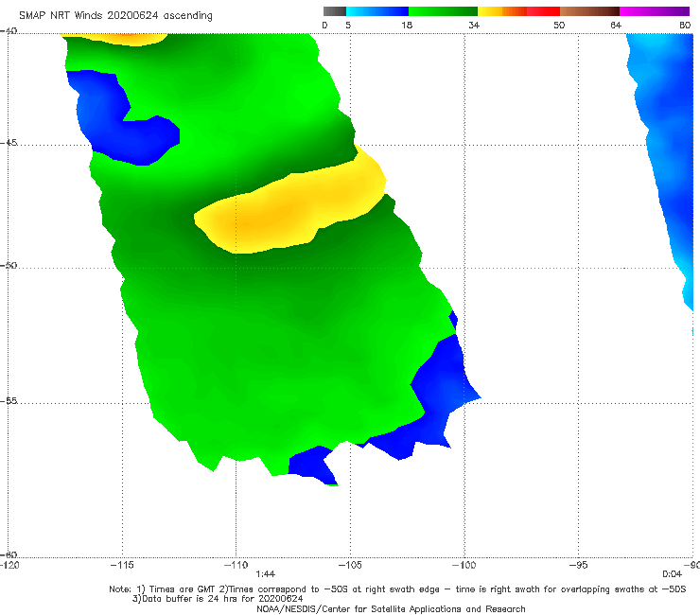Click the NOAA/NESDIS credit line

point(391,608)
